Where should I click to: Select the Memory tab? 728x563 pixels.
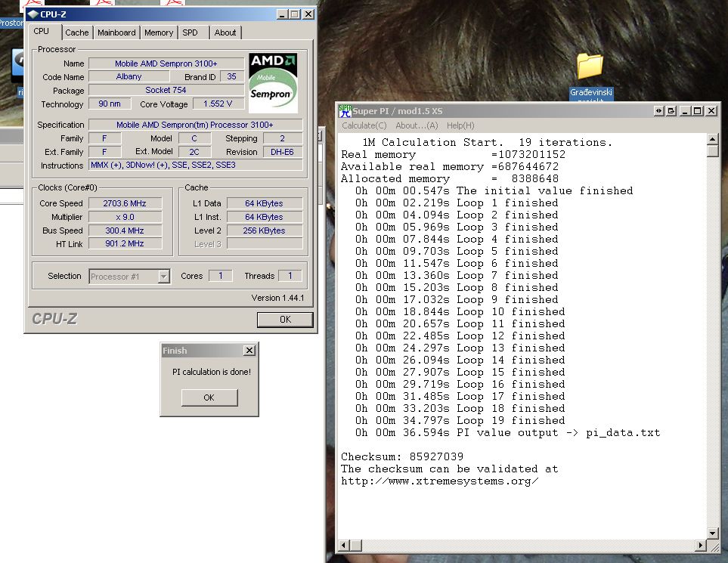(159, 32)
